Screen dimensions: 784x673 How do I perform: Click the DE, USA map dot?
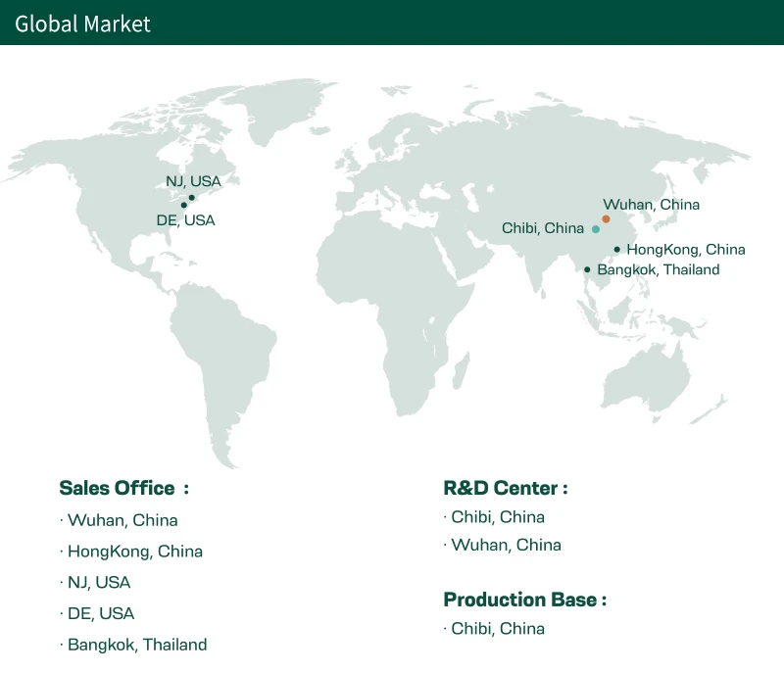[184, 205]
